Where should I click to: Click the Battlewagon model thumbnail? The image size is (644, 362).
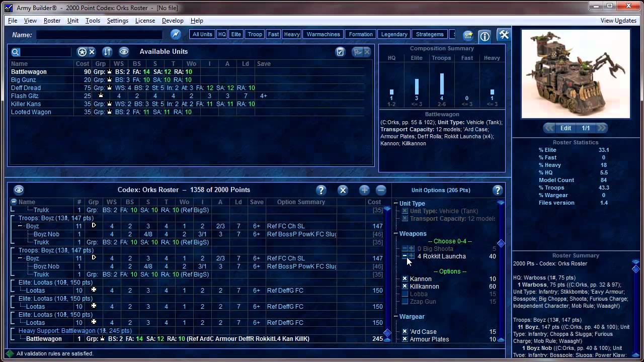[x=576, y=73]
